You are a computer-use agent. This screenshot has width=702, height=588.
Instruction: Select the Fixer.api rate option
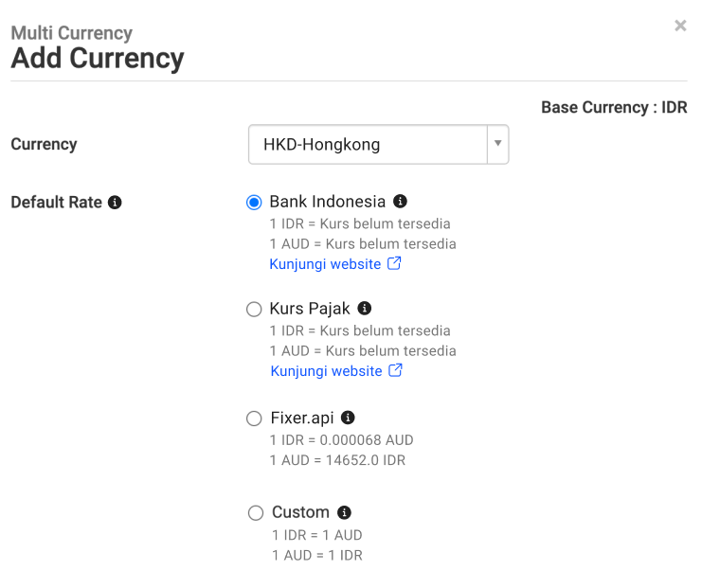254,419
